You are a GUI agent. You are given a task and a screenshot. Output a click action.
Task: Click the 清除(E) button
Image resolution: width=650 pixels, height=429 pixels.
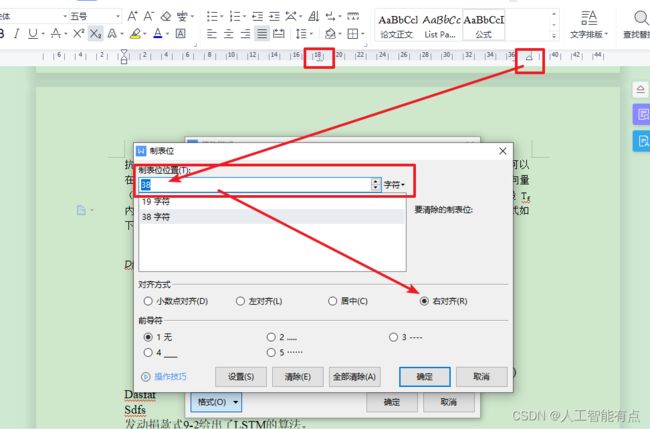(x=298, y=377)
